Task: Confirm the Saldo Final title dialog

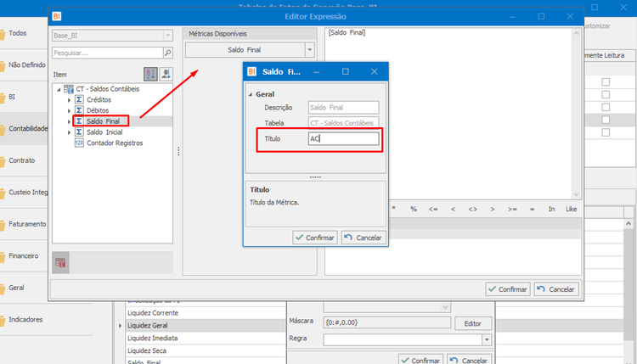Action: [x=315, y=238]
